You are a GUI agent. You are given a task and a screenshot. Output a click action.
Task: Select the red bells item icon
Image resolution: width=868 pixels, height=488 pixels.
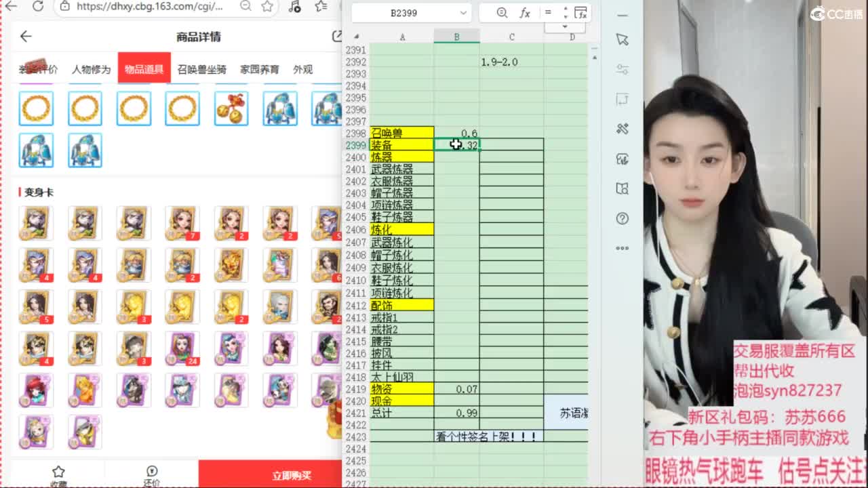[x=231, y=108]
